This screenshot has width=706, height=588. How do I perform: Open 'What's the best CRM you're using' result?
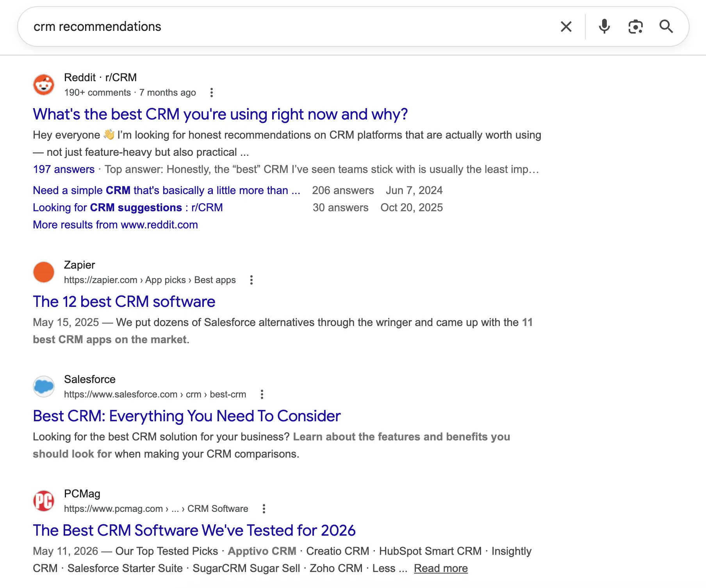220,114
